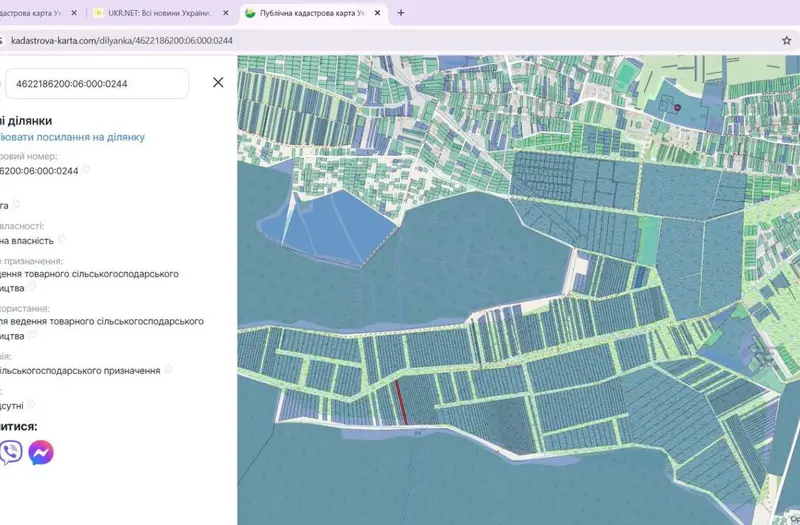Viewport: 800px width, 525px height.
Task: Open a new browser tab
Action: tap(401, 13)
